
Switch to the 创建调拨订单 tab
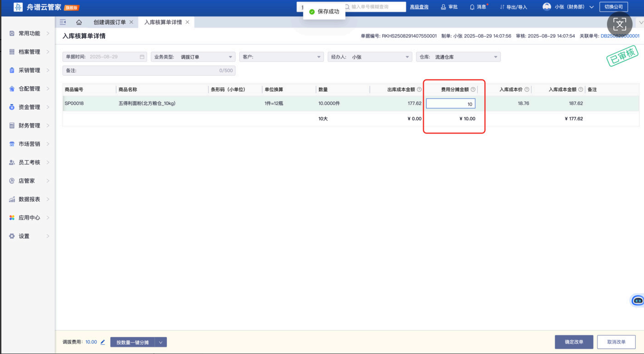(x=109, y=22)
